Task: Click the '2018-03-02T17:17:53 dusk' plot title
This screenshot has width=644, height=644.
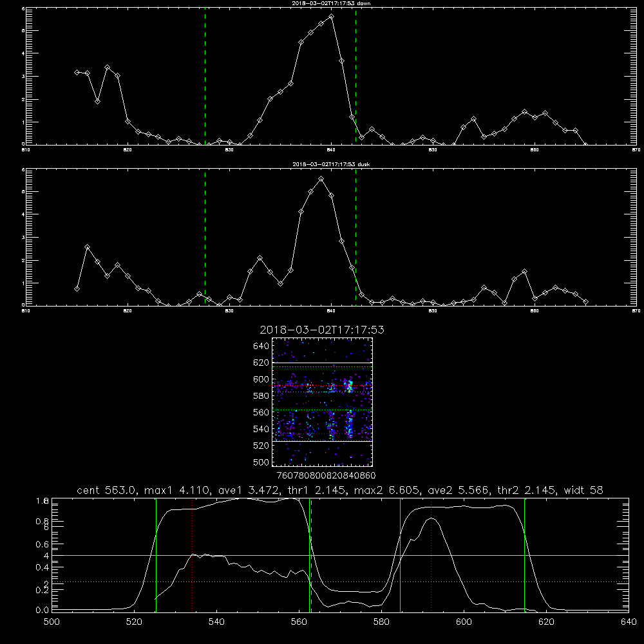Action: (x=331, y=164)
